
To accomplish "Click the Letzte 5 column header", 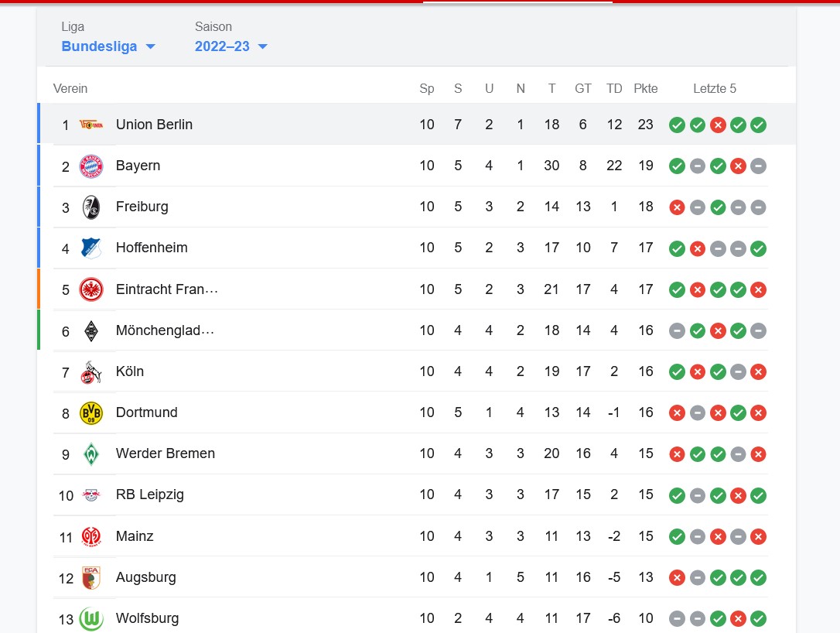I will point(715,88).
